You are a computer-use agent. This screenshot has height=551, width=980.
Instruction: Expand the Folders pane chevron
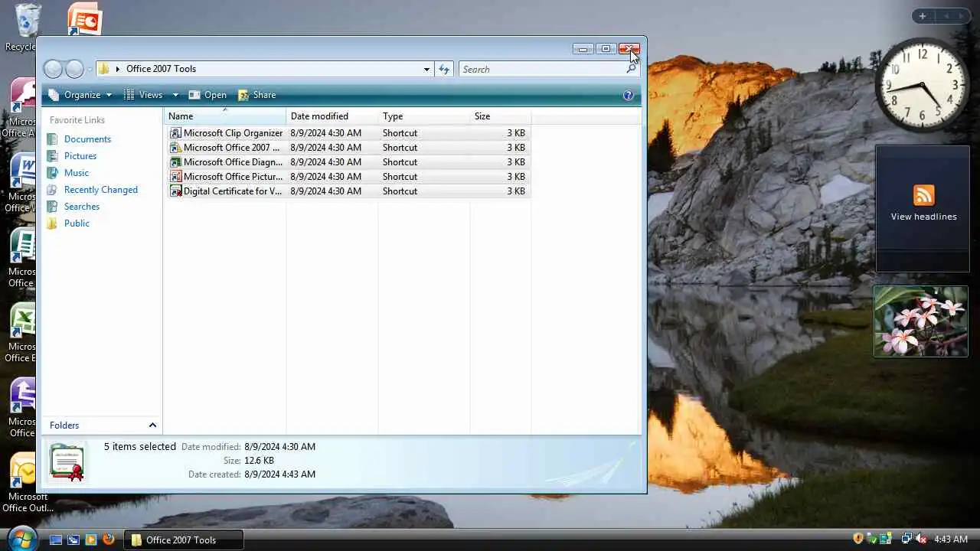152,425
